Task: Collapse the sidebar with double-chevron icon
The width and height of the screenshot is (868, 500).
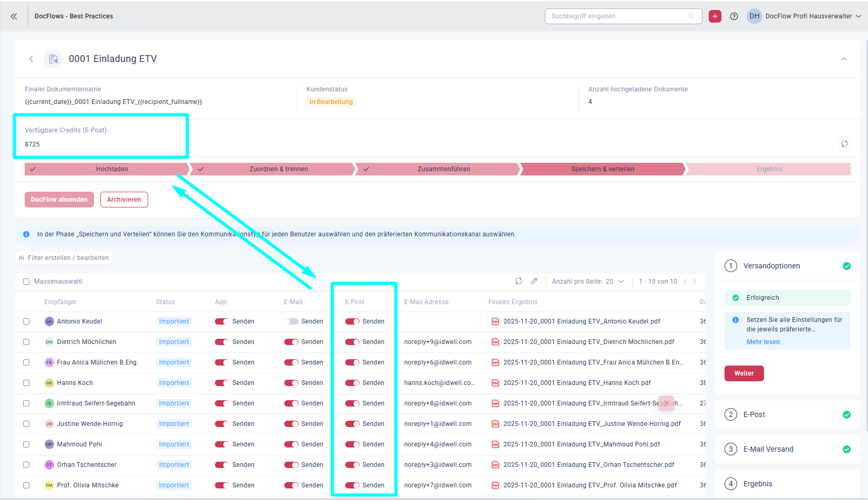Action: point(14,16)
